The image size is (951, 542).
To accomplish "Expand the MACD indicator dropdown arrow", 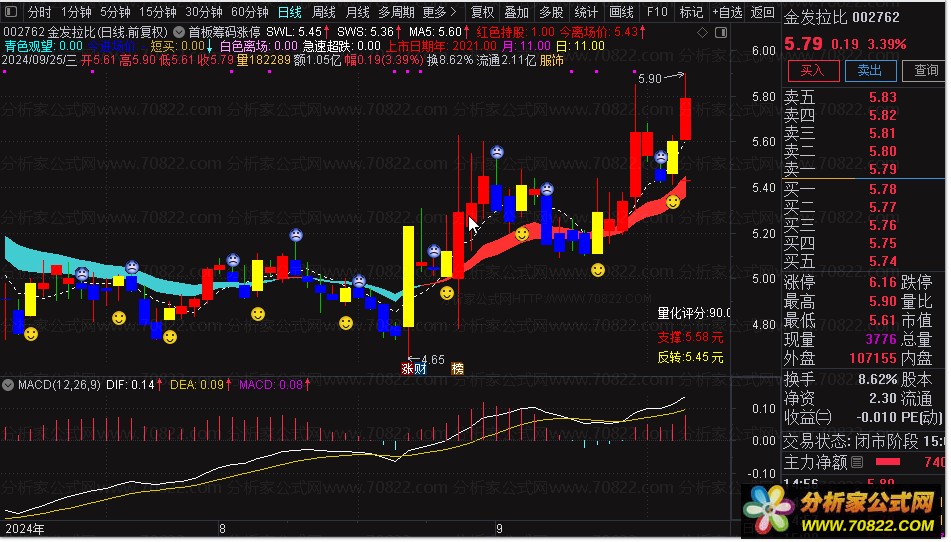I will point(8,385).
